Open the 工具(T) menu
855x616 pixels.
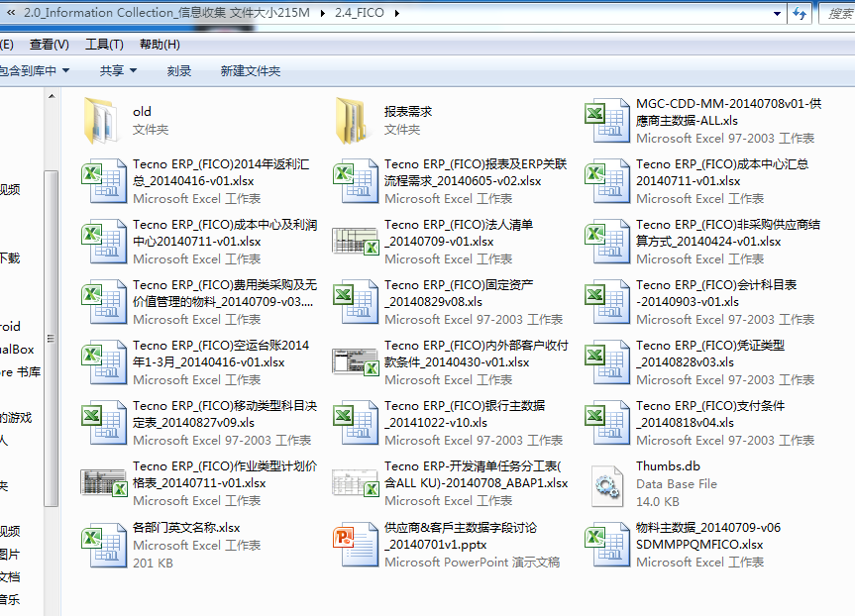click(104, 45)
